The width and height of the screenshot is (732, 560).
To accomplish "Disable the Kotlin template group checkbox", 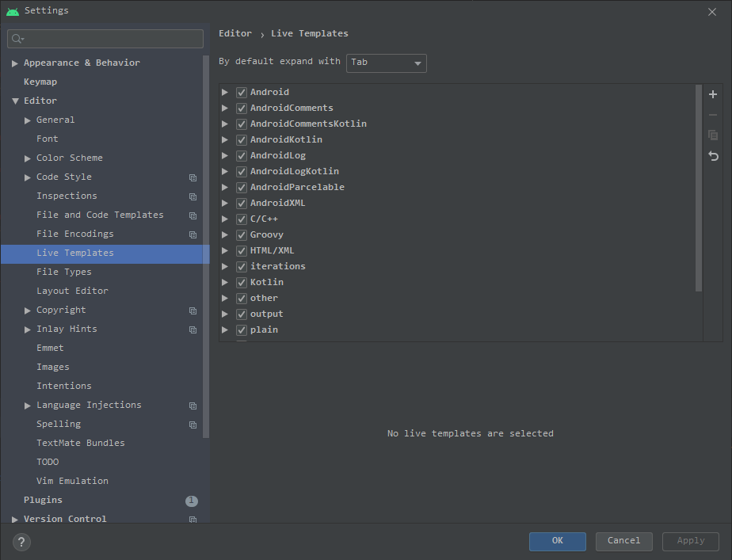I will coord(241,282).
